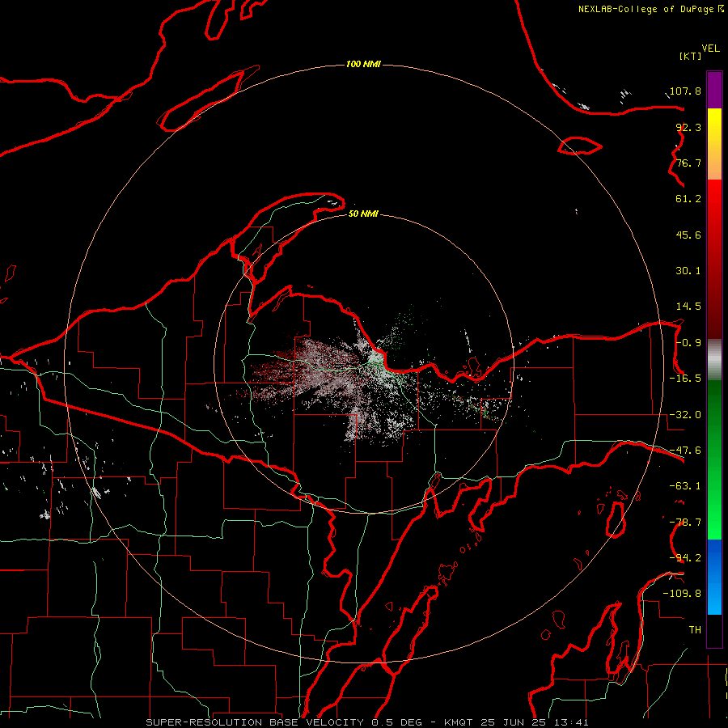Click the 30.1 legend value
Image resolution: width=728 pixels, height=728 pixels.
(x=688, y=271)
